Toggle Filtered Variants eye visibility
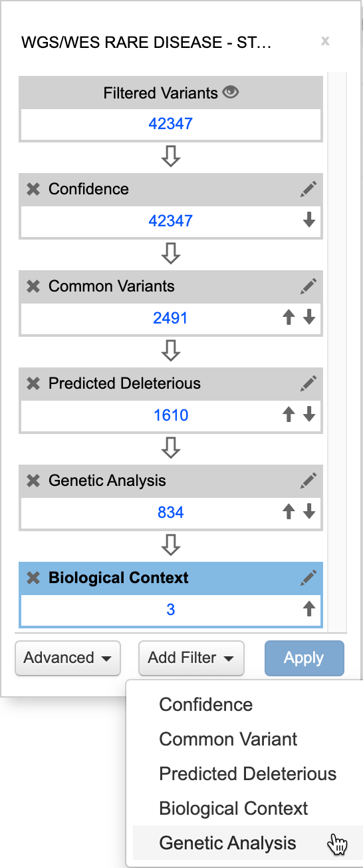363x868 pixels. (x=231, y=93)
